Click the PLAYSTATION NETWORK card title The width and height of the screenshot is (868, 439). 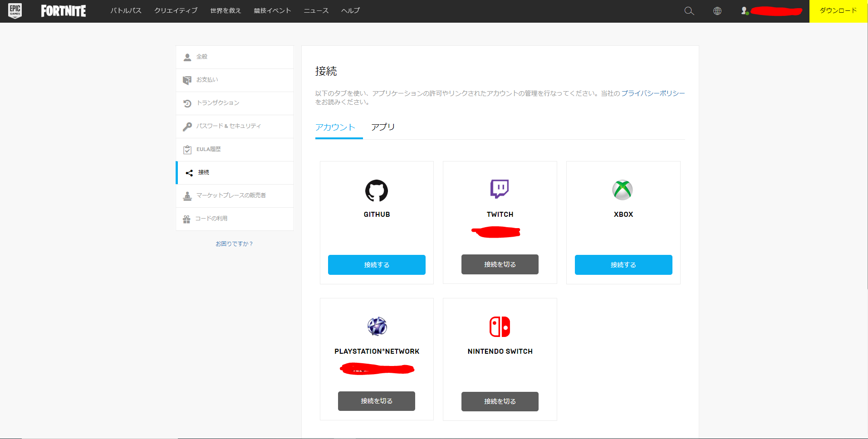[x=377, y=351]
